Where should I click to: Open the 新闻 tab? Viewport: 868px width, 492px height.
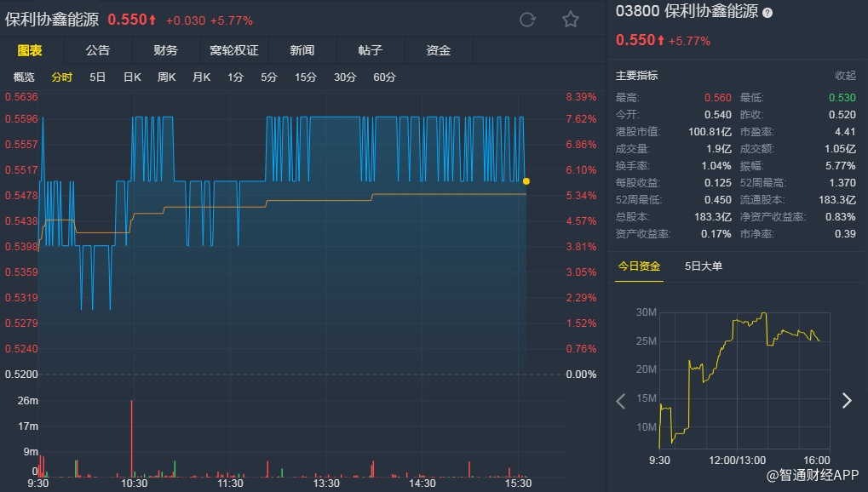[302, 50]
